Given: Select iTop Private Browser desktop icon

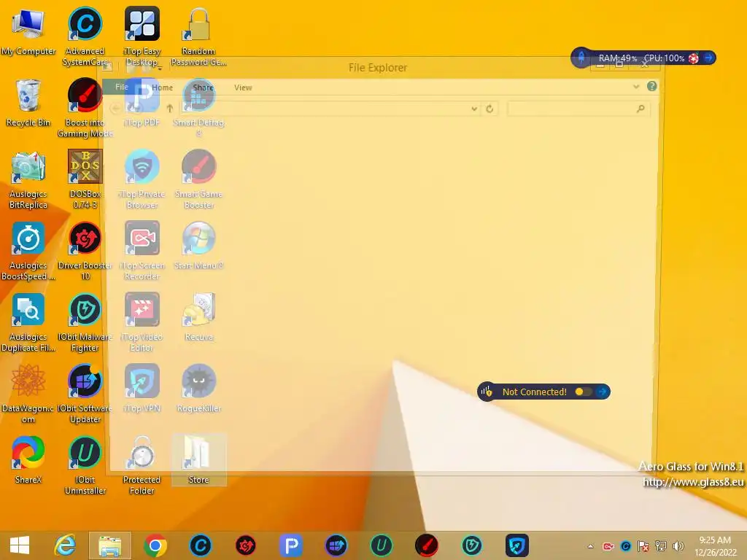Looking at the screenshot, I should pyautogui.click(x=142, y=179).
